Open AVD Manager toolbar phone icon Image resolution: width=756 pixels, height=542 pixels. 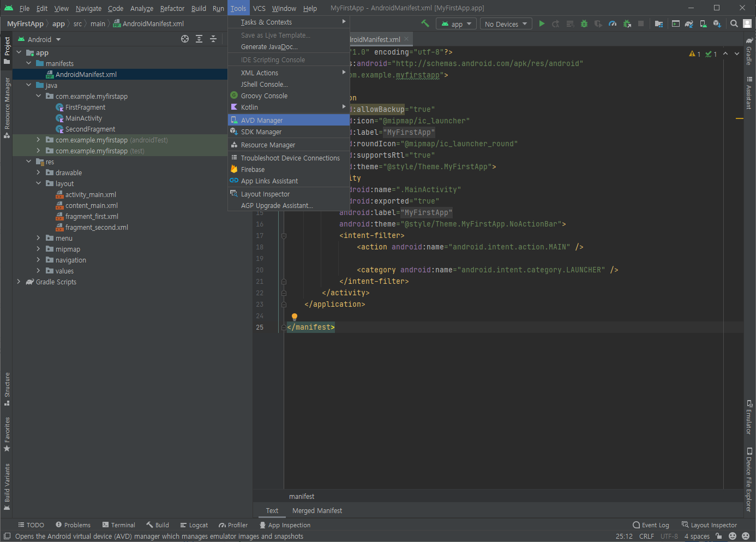click(x=703, y=23)
